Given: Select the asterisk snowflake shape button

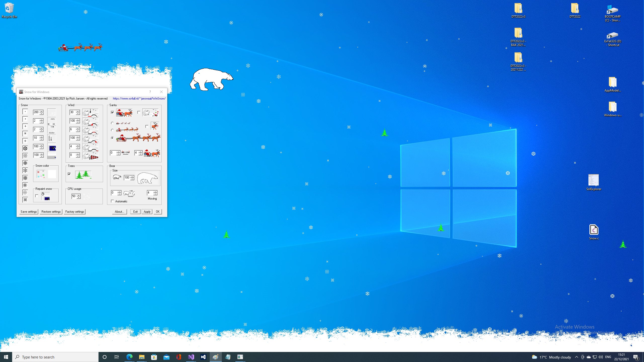Looking at the screenshot, I should tap(25, 141).
